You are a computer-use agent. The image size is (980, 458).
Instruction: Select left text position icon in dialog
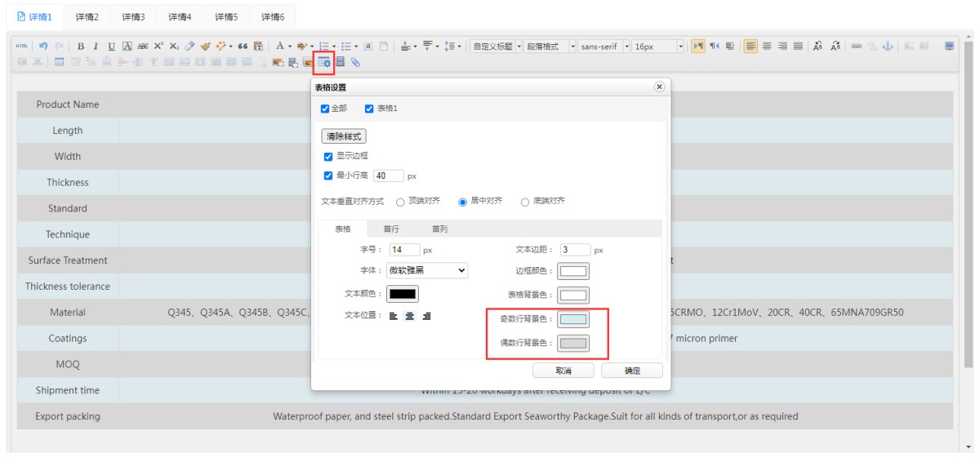click(x=393, y=316)
